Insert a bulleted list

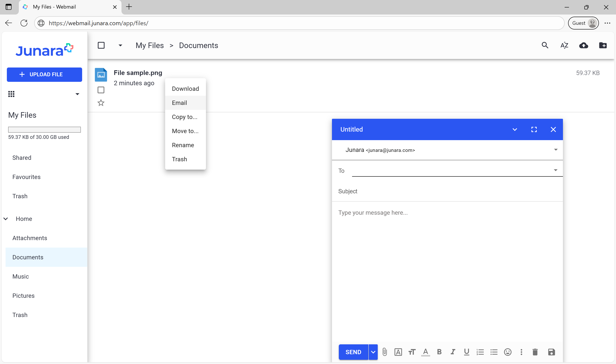click(x=494, y=352)
